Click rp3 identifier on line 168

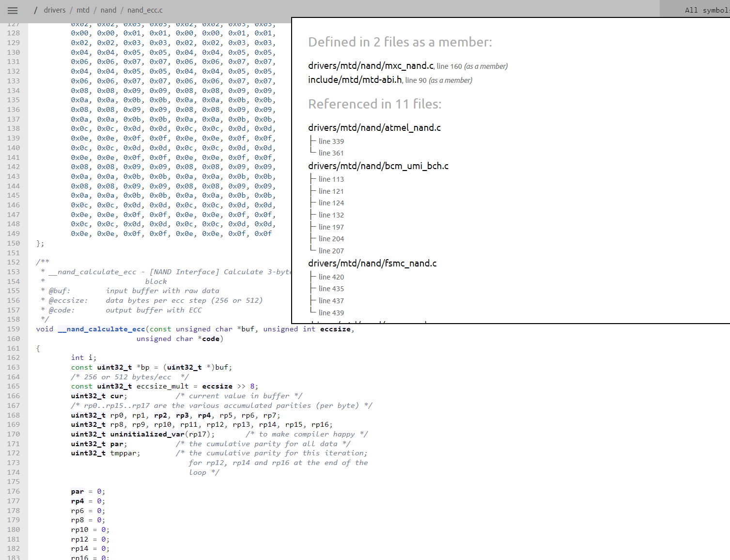coord(182,415)
